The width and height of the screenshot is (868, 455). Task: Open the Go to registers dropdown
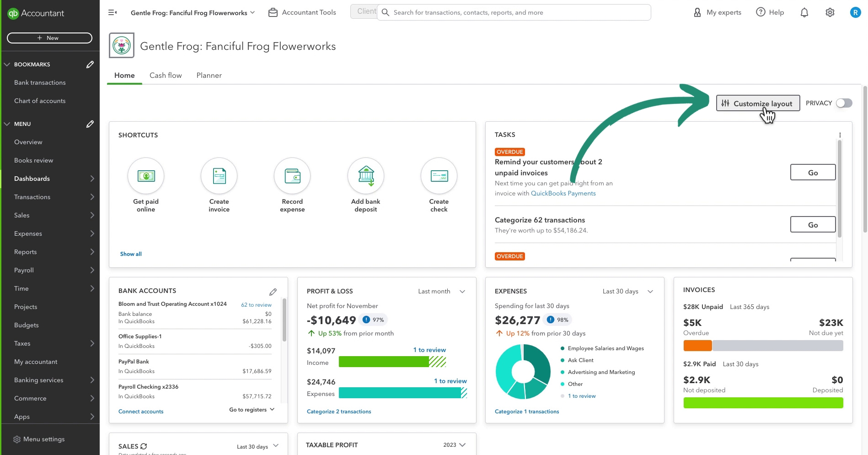(x=252, y=410)
